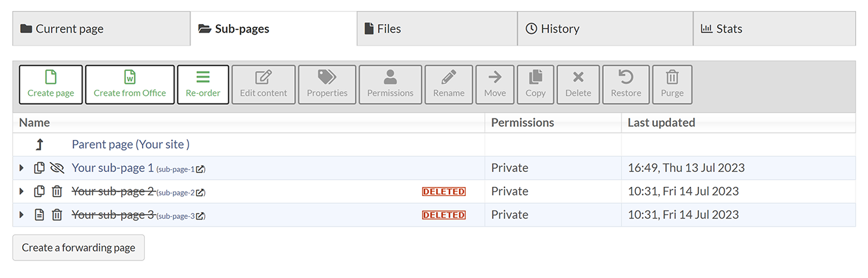Switch to the Files tab
868x278 pixels.
437,29
